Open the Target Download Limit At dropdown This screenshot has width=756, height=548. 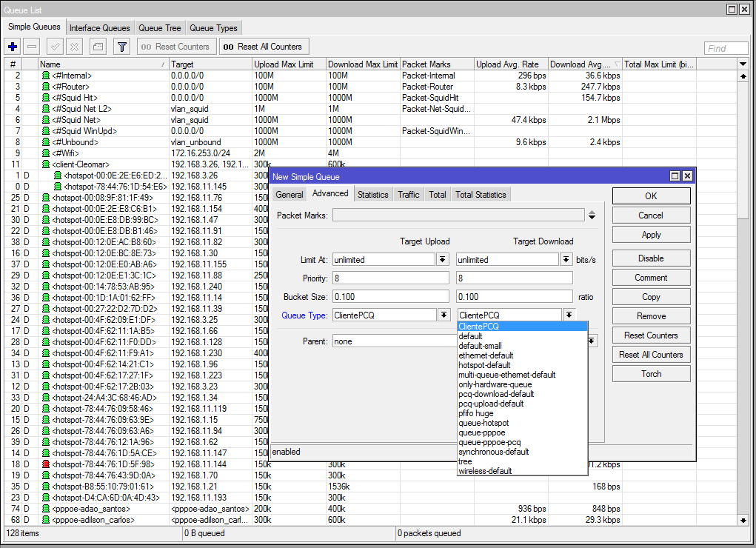[566, 260]
